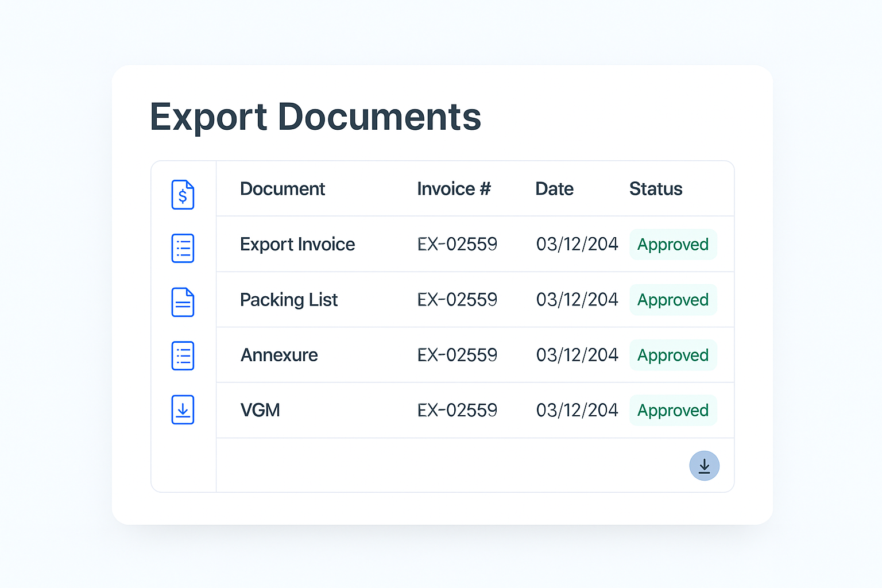The width and height of the screenshot is (882, 588).
Task: Click the sidebar icon beside Export Invoice row
Action: pyautogui.click(x=183, y=248)
